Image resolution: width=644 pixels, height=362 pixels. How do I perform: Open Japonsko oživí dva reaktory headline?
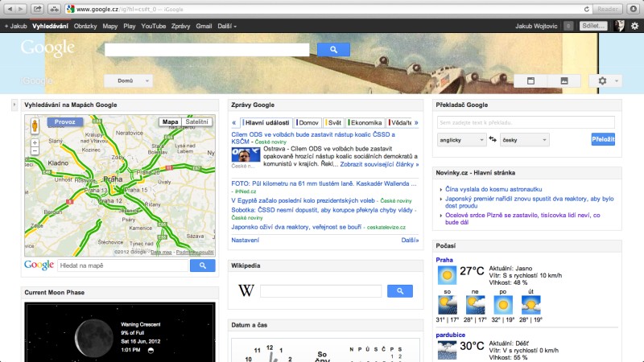296,227
